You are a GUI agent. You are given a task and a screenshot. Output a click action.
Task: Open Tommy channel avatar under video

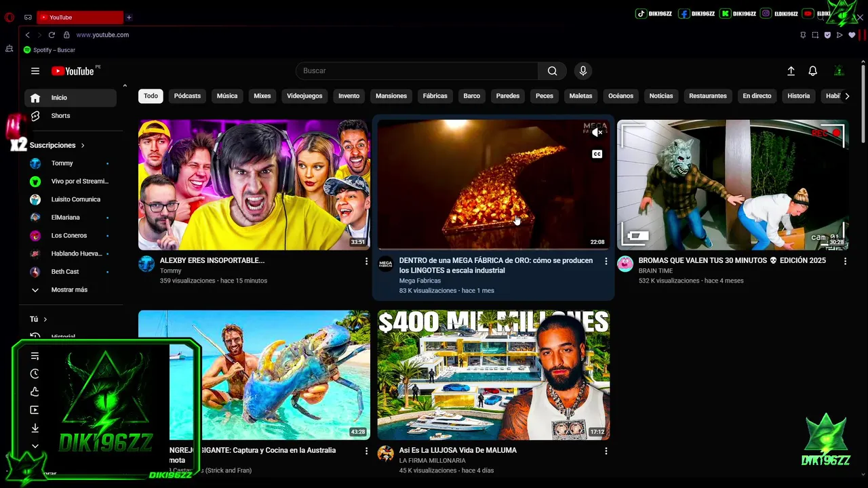[x=146, y=264]
